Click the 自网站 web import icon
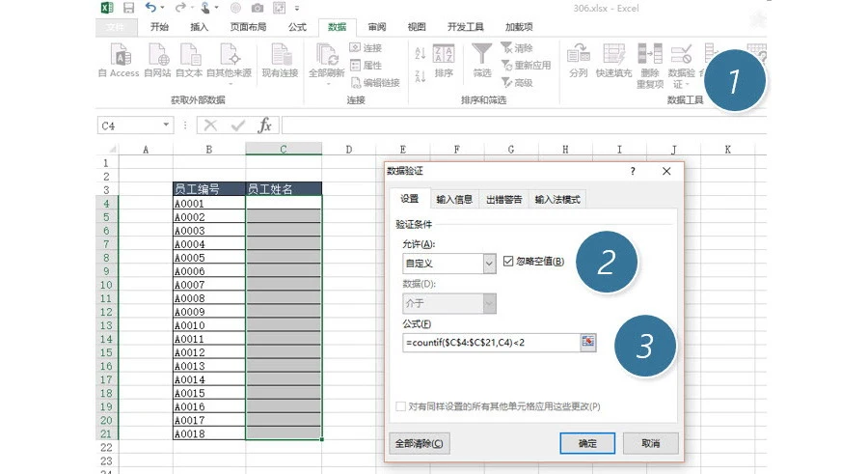 157,55
